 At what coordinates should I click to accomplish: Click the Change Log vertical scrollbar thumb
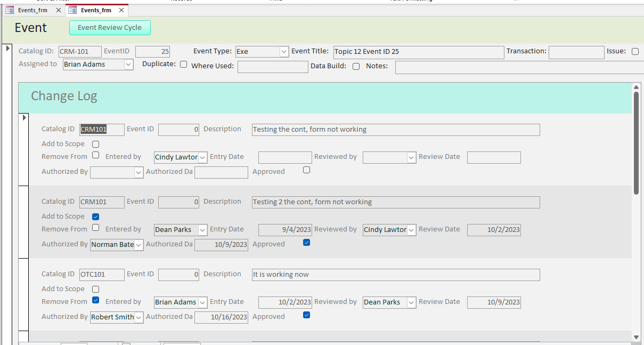(x=636, y=143)
